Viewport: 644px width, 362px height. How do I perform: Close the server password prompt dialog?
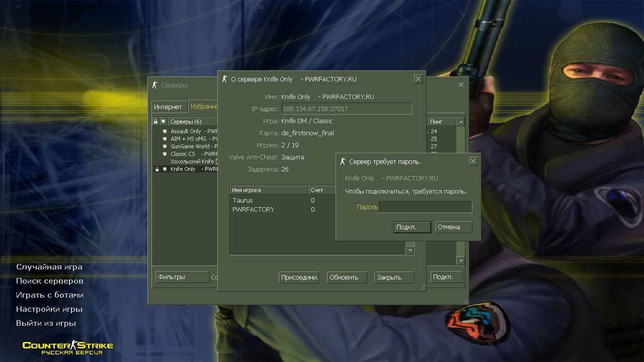tap(473, 161)
